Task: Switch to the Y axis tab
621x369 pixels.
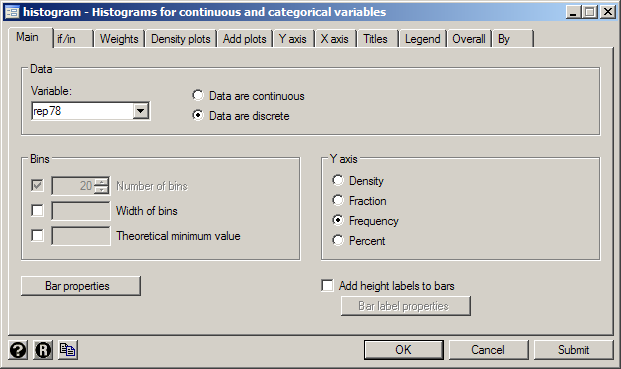Action: pos(293,39)
